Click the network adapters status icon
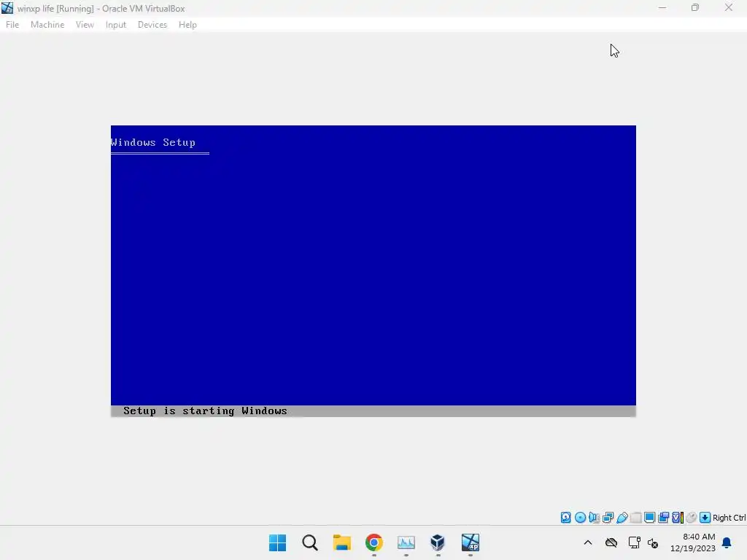 click(608, 518)
